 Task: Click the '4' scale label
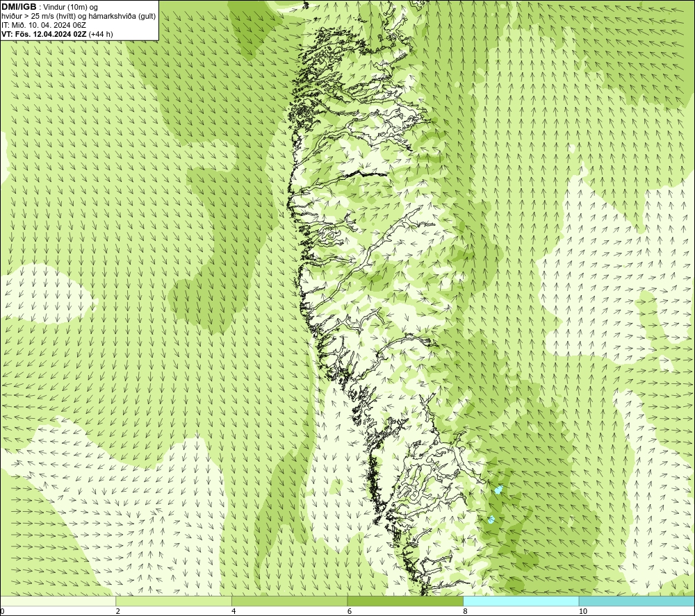pos(233,611)
